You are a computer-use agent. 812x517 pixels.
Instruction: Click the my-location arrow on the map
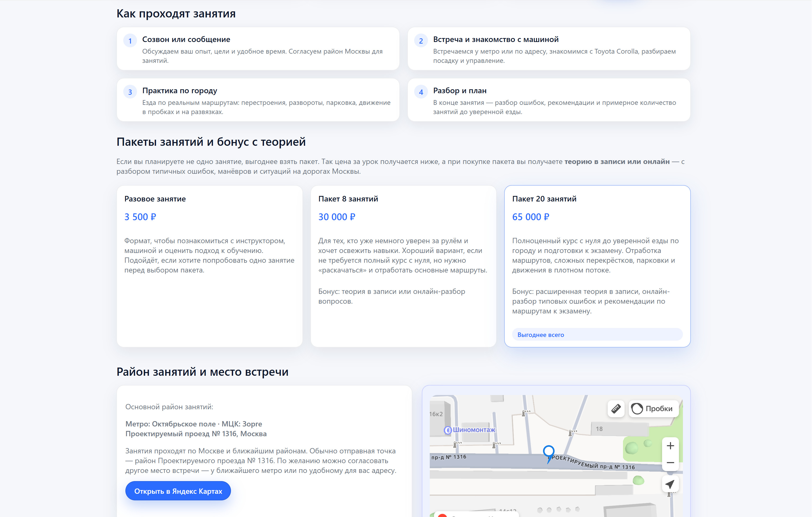(670, 484)
